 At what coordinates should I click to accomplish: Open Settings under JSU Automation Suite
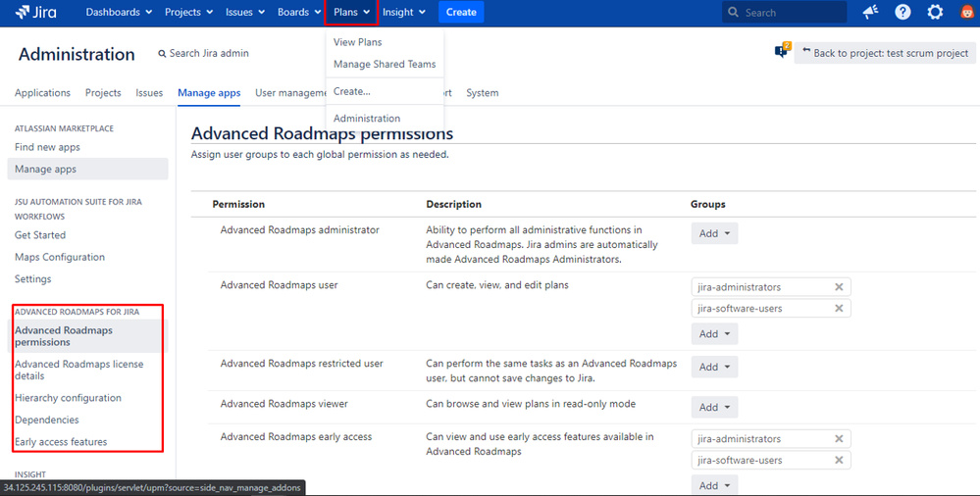33,279
